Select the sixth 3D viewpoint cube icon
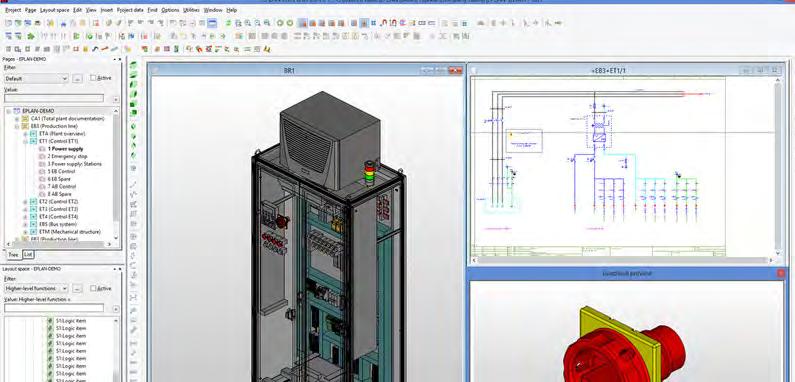The height and width of the screenshot is (382, 795). point(133,114)
